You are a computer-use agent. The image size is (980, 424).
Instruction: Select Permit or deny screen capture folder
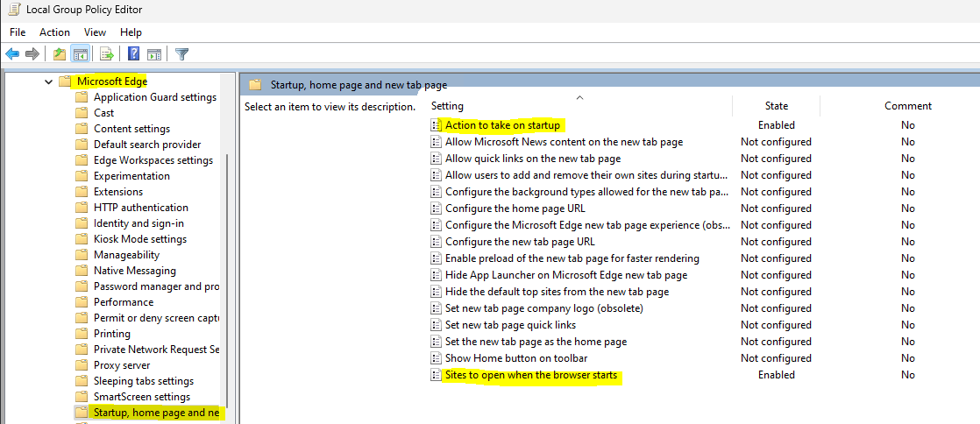pyautogui.click(x=156, y=318)
